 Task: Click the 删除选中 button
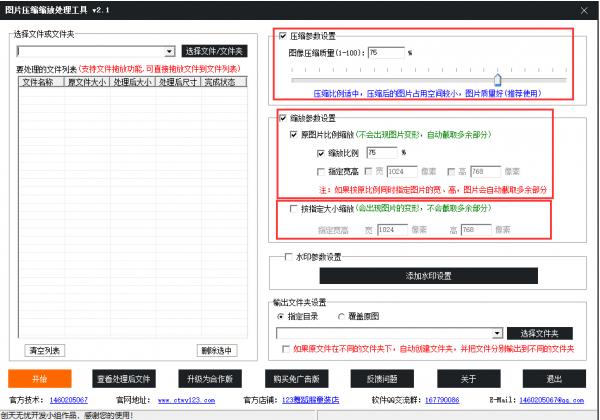(x=217, y=350)
